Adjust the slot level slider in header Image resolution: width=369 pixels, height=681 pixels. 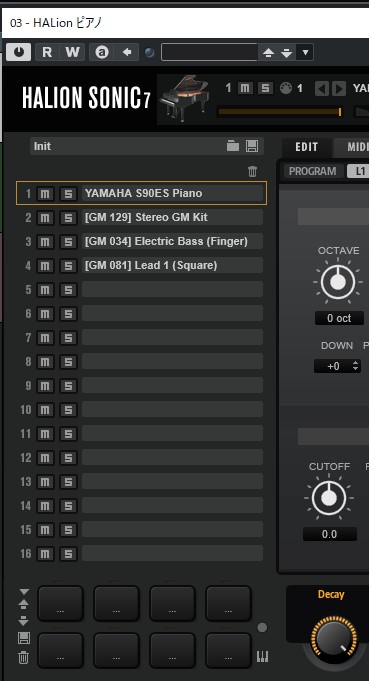279,112
